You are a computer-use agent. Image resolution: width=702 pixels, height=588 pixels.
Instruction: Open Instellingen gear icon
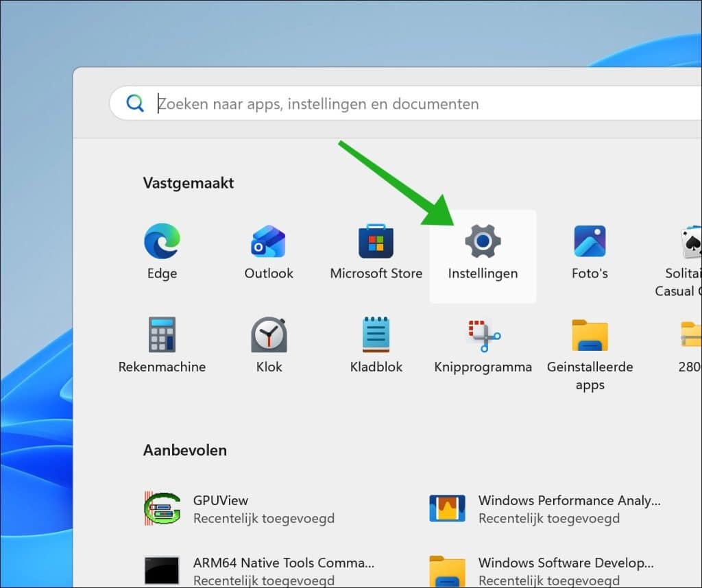pos(483,242)
